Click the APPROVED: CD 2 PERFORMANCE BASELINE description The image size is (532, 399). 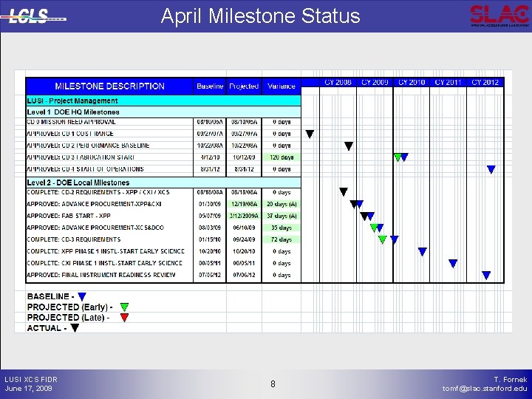tap(88, 146)
